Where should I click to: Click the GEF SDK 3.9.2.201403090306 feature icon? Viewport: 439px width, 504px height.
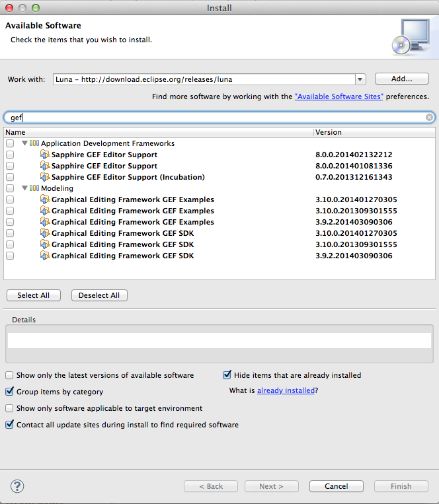(45, 256)
